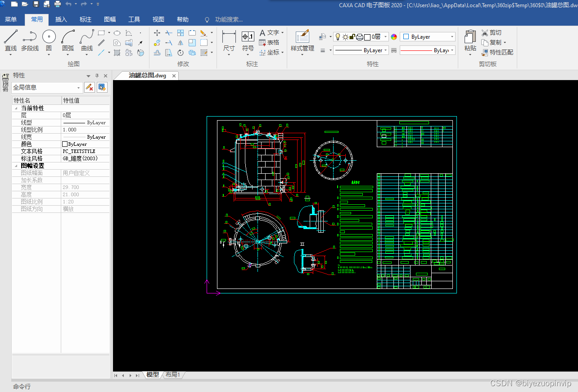
Task: Toggle auto-hide pin on 特性 panel
Action: 97,76
